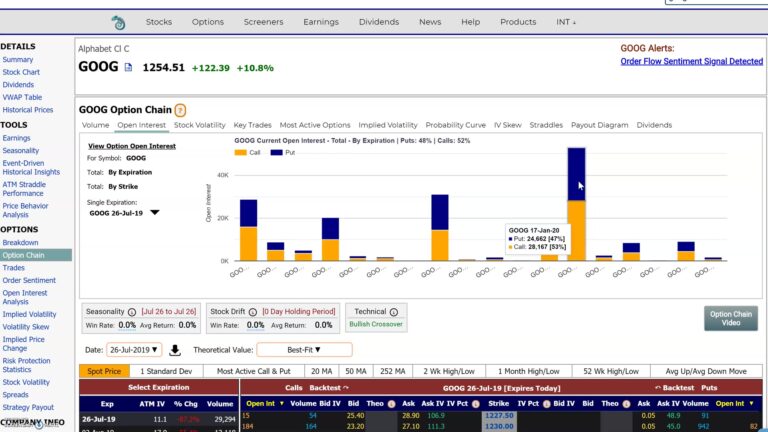This screenshot has height=432, width=768.
Task: Open Stock Chart sidebar link
Action: pyautogui.click(x=21, y=72)
